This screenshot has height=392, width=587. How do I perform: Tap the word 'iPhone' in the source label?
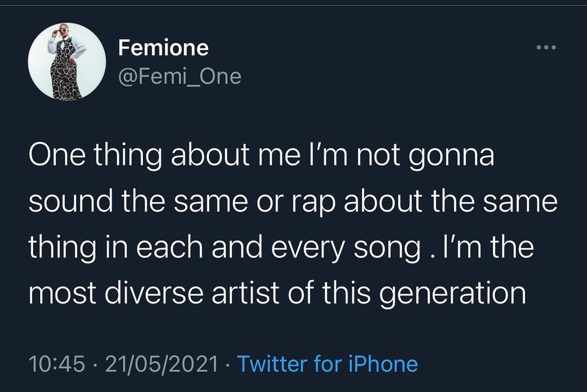click(383, 364)
